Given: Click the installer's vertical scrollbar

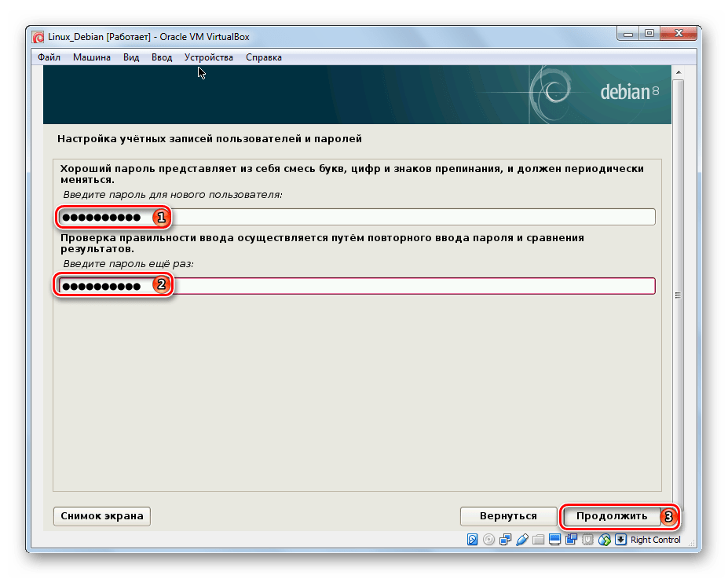Looking at the screenshot, I should point(678,295).
